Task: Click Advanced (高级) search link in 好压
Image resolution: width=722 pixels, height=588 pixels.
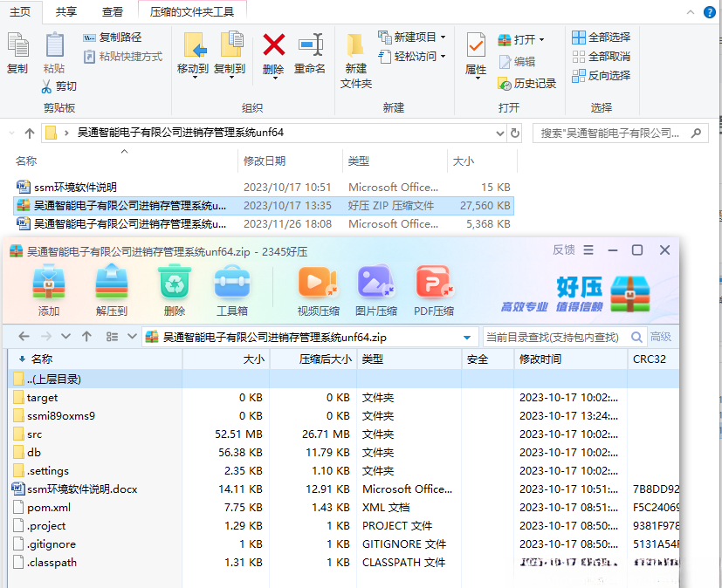Action: (661, 337)
